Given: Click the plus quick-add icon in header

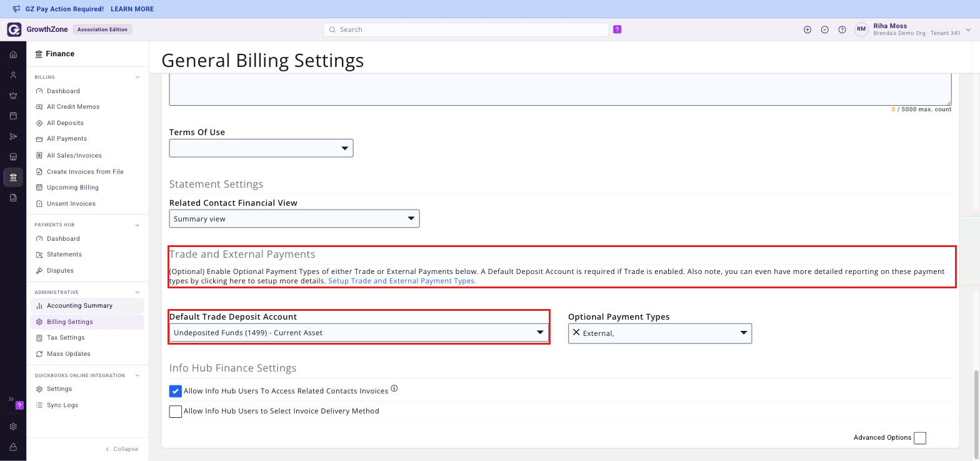Looking at the screenshot, I should tap(807, 29).
